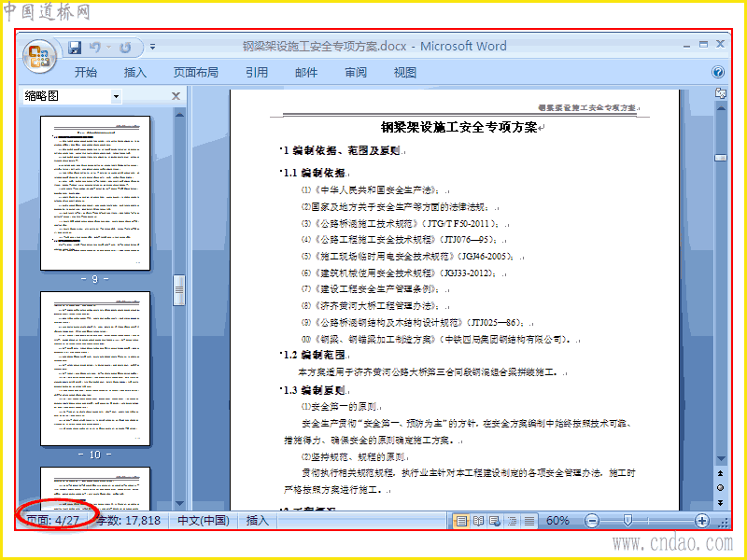This screenshot has width=747, height=560.
Task: Open Customize Quick Access Toolbar dropdown
Action: tap(152, 47)
